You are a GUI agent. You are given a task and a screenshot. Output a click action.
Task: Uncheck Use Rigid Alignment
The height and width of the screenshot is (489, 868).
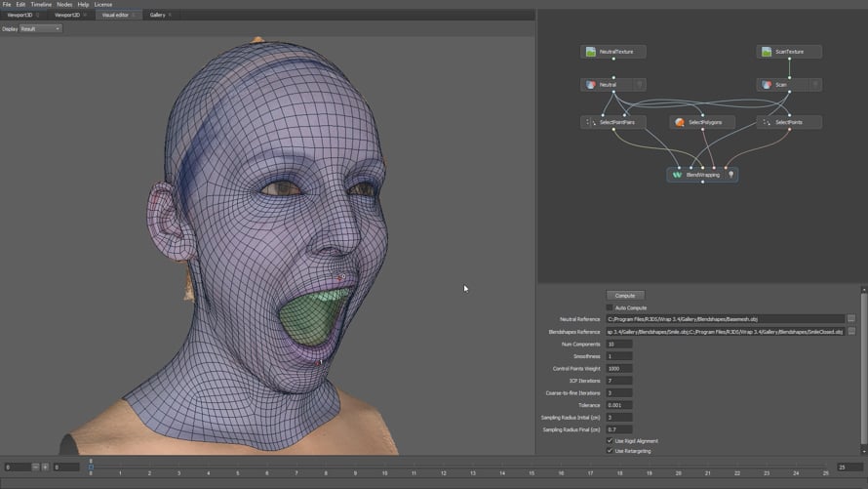pos(610,441)
